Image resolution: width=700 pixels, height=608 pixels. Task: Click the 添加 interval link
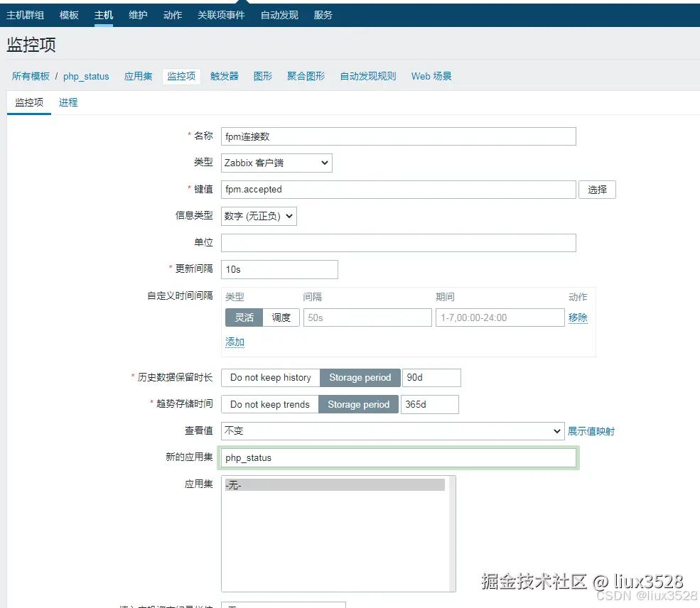(235, 342)
